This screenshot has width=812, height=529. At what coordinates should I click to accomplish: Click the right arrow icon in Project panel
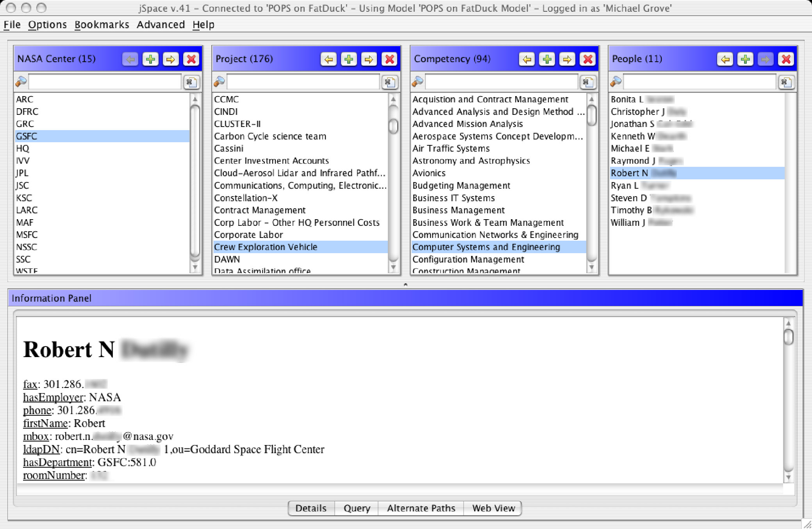[x=369, y=59]
